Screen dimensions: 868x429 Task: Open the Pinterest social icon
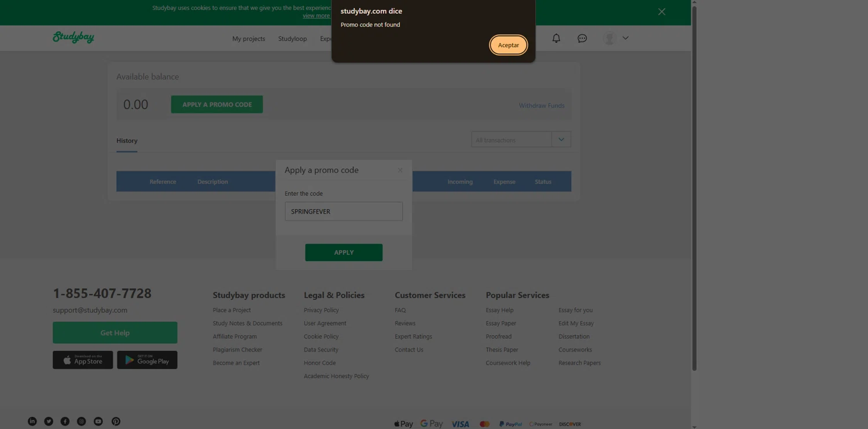(x=116, y=421)
